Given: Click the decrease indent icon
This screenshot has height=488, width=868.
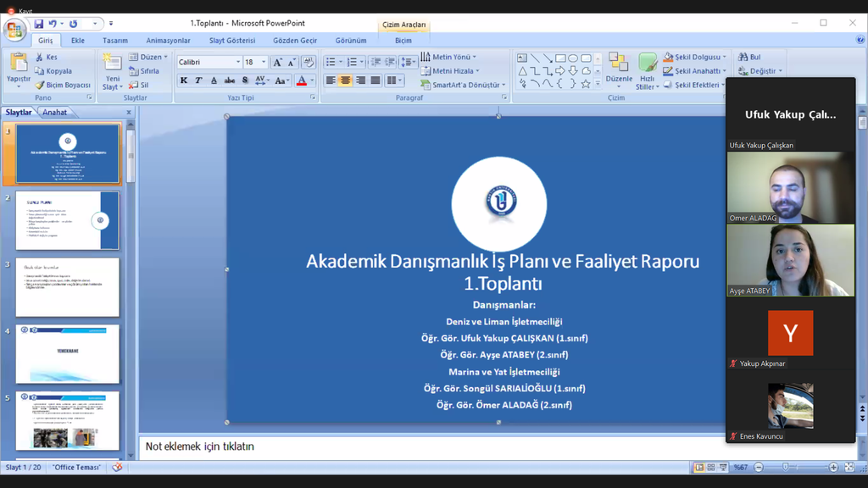Looking at the screenshot, I should coord(376,62).
